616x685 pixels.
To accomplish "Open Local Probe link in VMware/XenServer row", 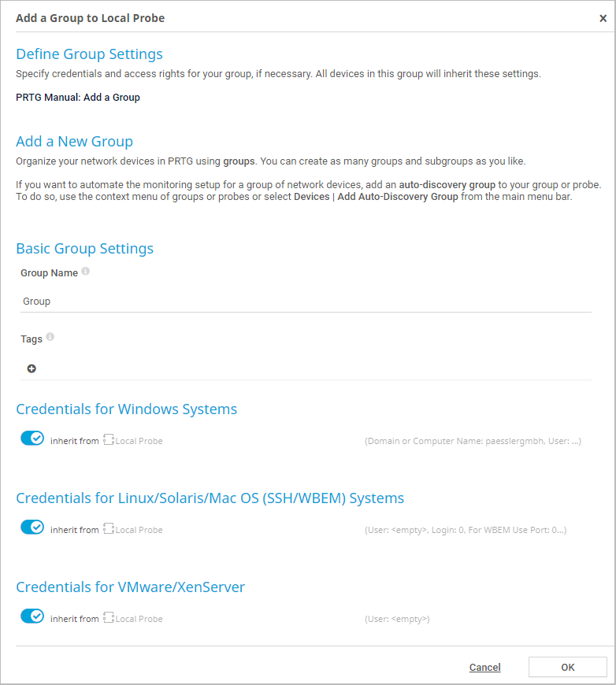I will coord(139,619).
